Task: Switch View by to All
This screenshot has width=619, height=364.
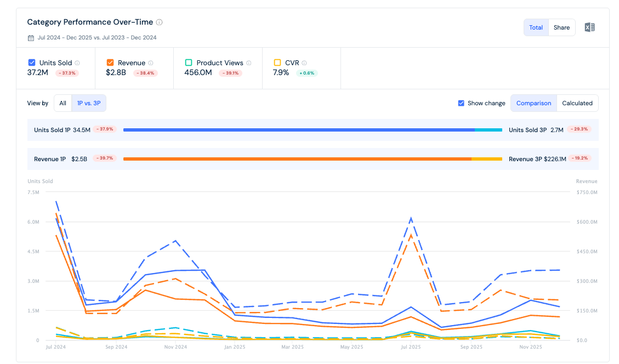Action: (x=63, y=103)
